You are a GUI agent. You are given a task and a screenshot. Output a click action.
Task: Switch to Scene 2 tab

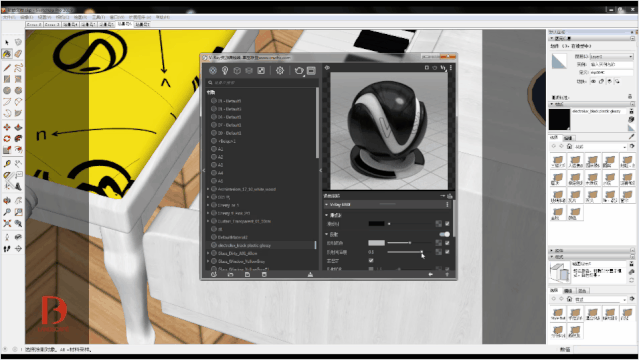(34, 24)
